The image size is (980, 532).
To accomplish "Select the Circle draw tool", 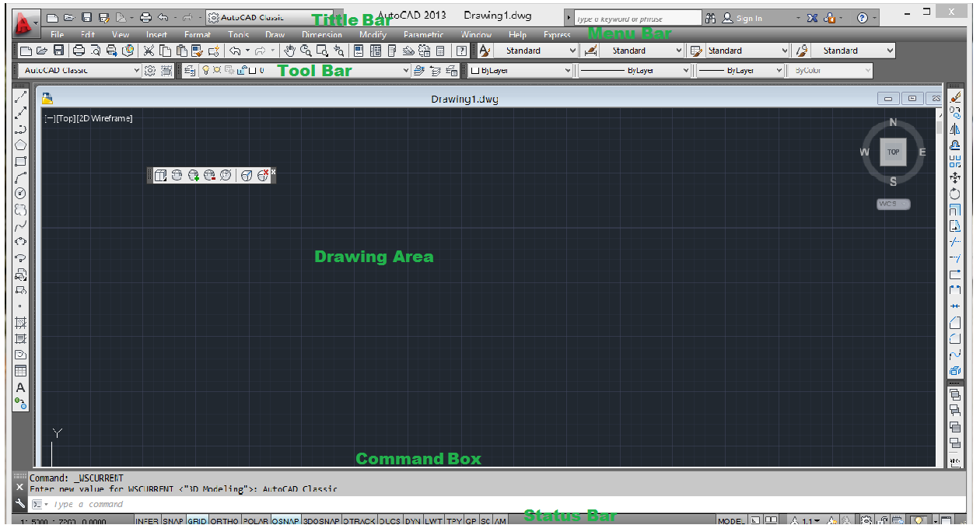I will [x=21, y=194].
